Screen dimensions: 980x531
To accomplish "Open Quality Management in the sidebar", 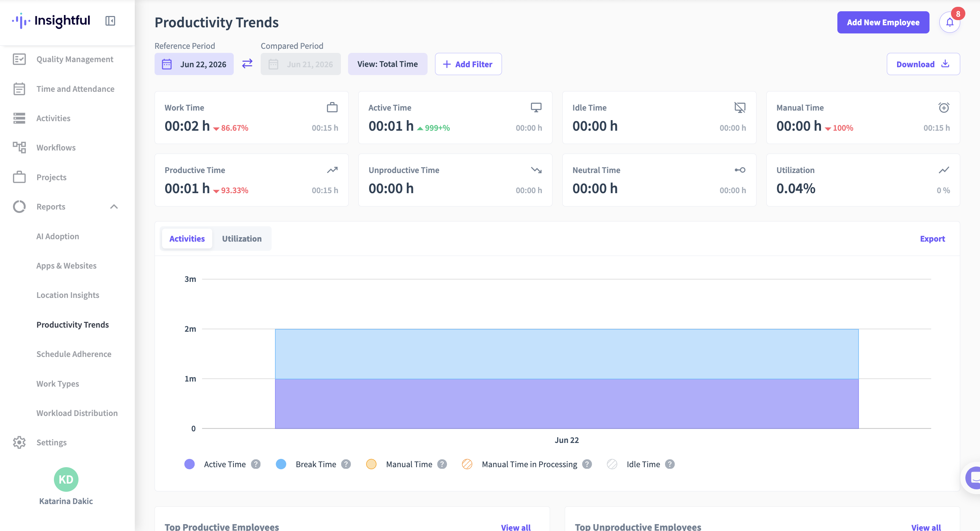I will point(75,59).
